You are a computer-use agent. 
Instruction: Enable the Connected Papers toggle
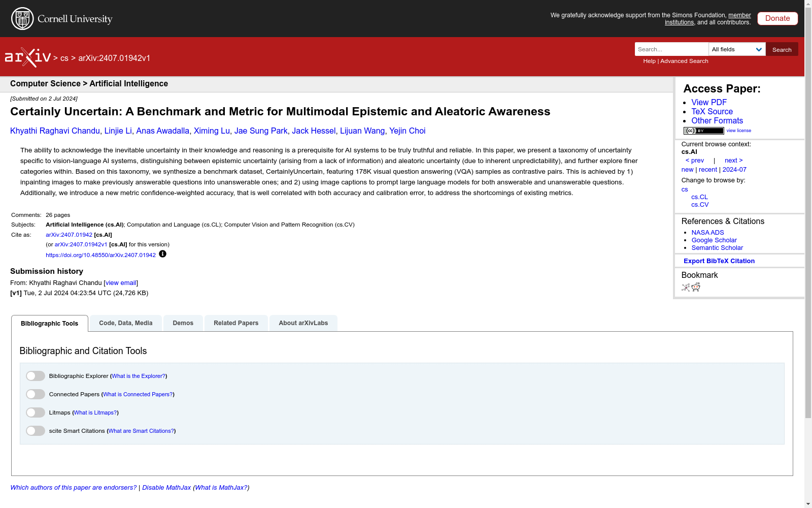36,394
